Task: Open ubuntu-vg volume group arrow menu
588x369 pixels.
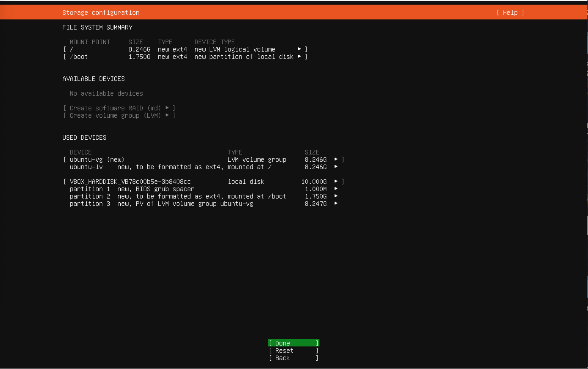Action: 336,159
